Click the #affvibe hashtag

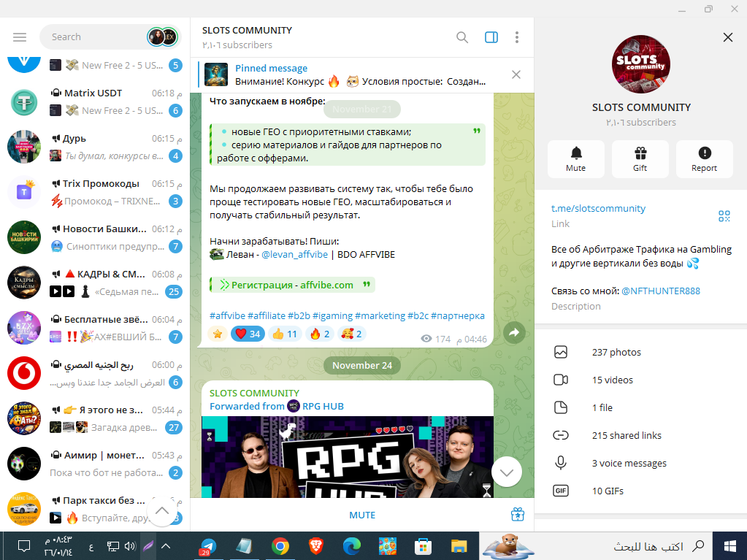click(227, 315)
